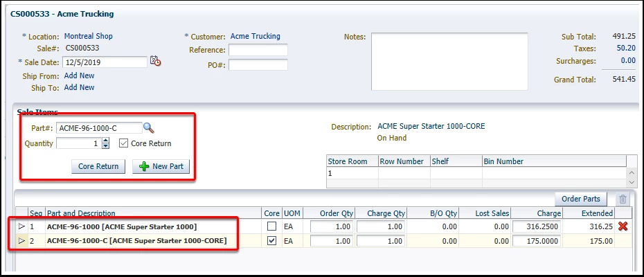Select the ACME-96-1000 part description text
644x277 pixels.
[122, 226]
